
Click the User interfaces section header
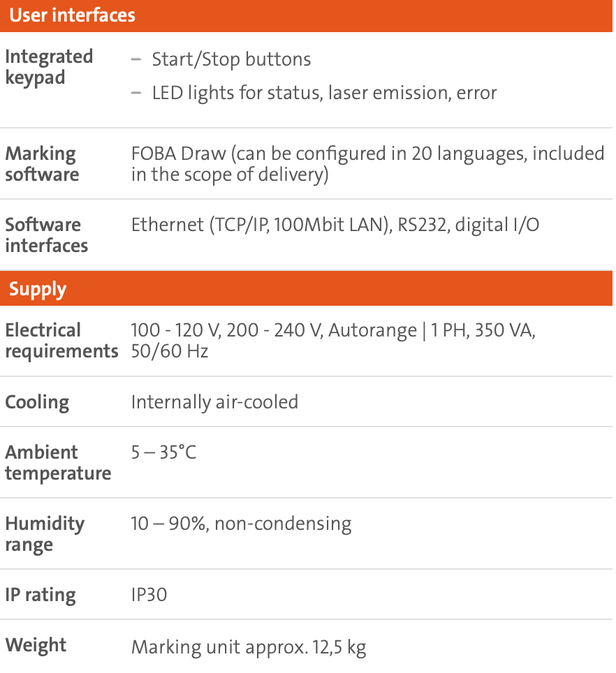tap(306, 15)
